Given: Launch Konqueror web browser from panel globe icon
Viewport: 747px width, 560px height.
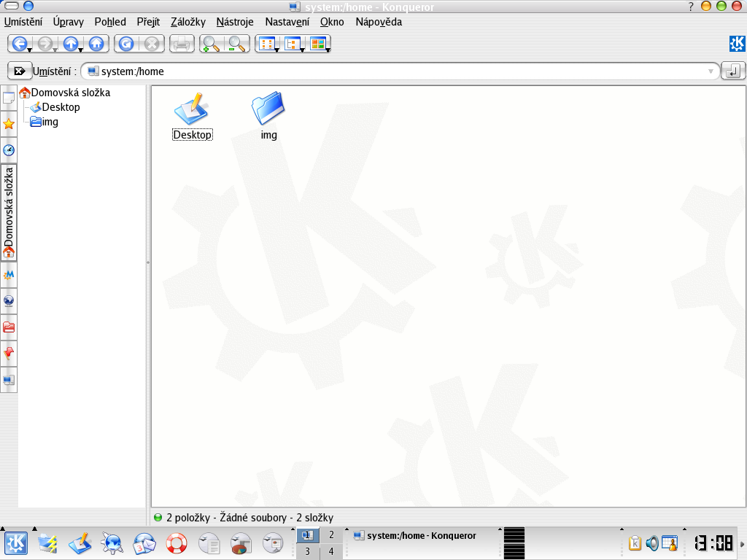Looking at the screenshot, I should (112, 543).
